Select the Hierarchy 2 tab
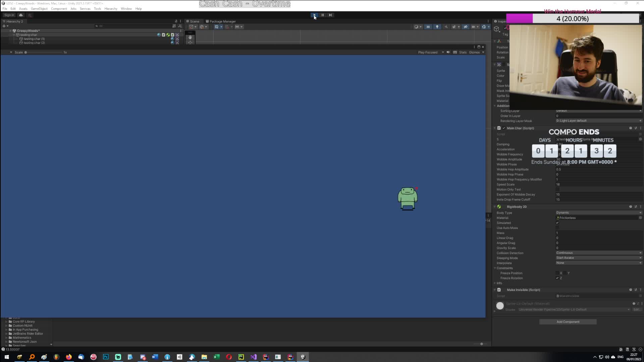Viewport: 644px width, 362px height. click(x=13, y=21)
